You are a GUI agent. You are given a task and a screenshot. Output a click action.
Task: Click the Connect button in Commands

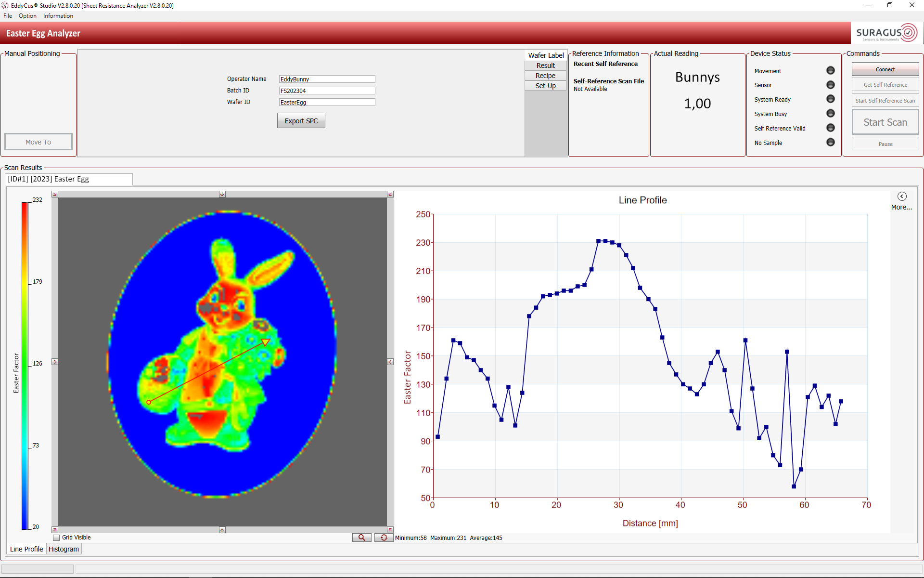(884, 69)
